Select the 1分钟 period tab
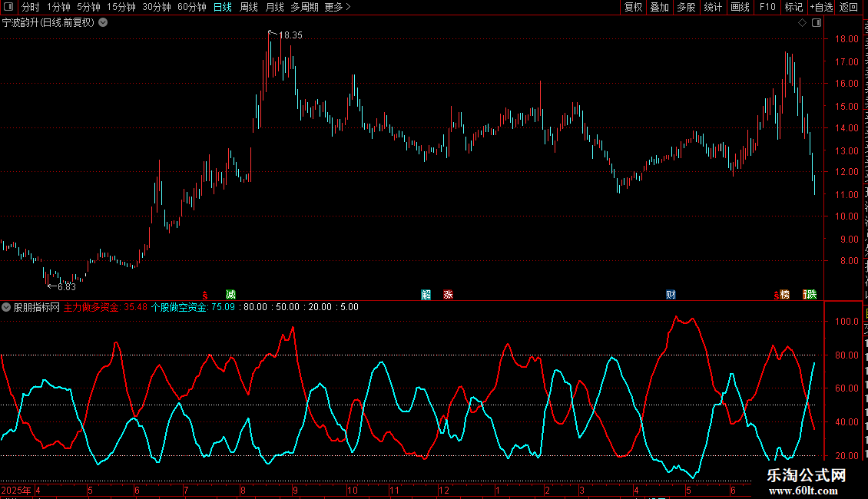 58,7
